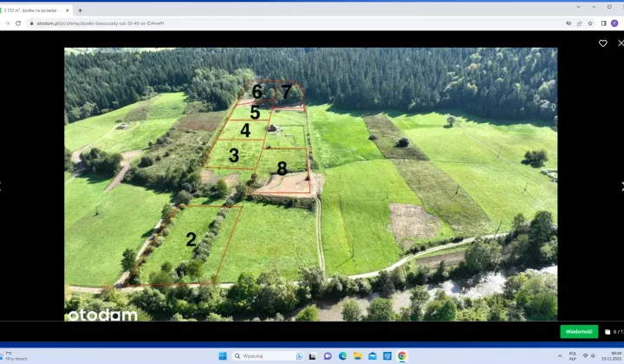Screen dimensions: 624x364
Task: Click the third-party cookies blocked eye icon
Action: (x=569, y=23)
